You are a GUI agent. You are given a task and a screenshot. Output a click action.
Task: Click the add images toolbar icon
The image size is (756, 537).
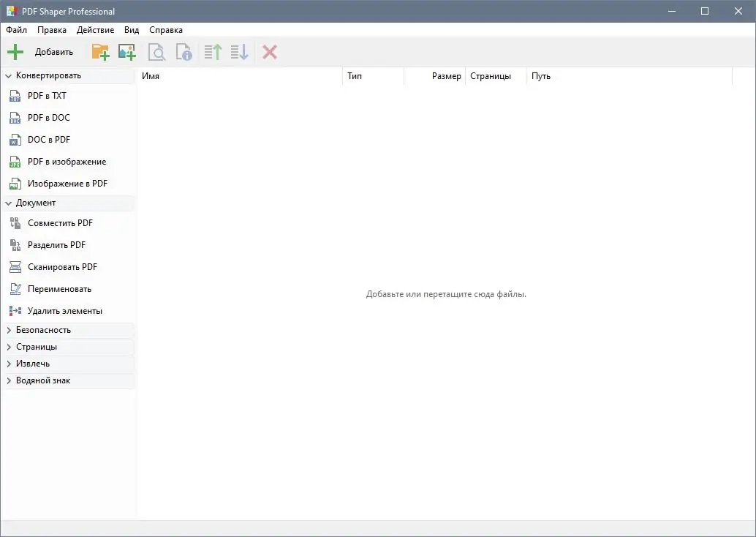pos(126,51)
